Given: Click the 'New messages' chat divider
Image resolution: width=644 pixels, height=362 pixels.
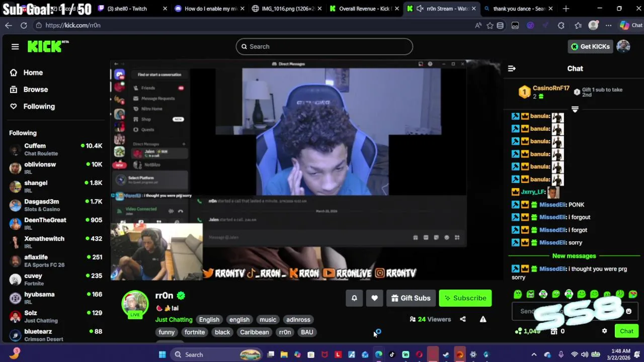Looking at the screenshot, I should point(574,256).
